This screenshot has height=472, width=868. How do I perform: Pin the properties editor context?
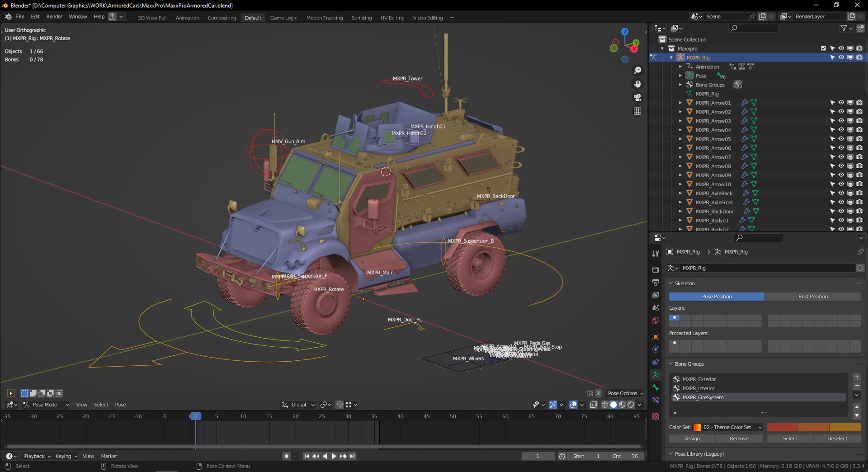coord(860,252)
